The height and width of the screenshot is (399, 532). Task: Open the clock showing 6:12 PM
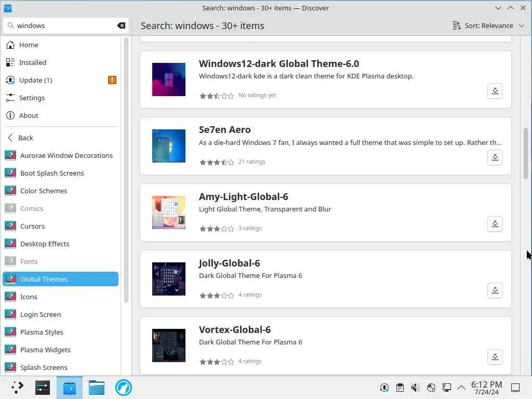coord(486,388)
